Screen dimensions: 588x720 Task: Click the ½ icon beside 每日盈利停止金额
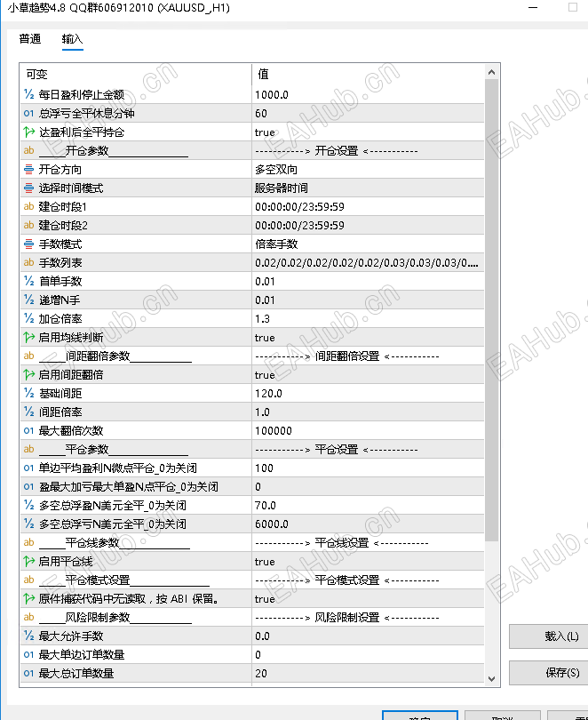(29, 94)
